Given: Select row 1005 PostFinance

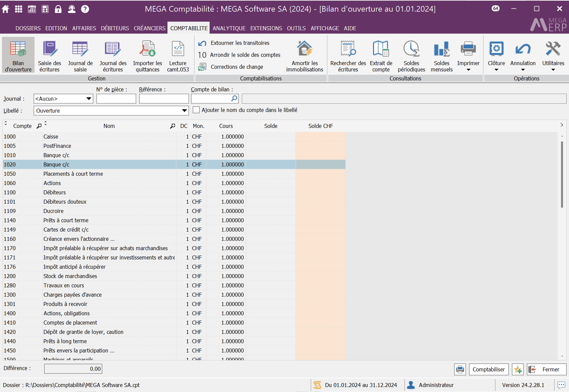Looking at the screenshot, I should click(x=174, y=146).
